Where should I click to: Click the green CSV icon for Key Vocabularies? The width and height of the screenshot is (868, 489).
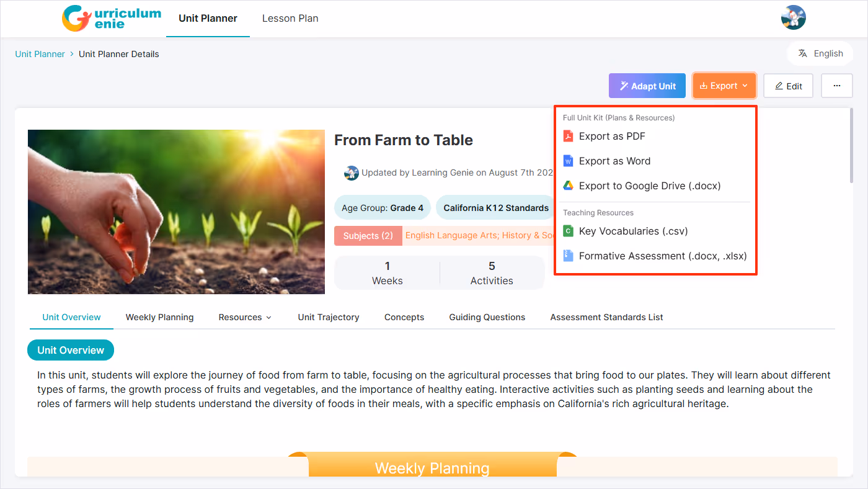click(568, 231)
